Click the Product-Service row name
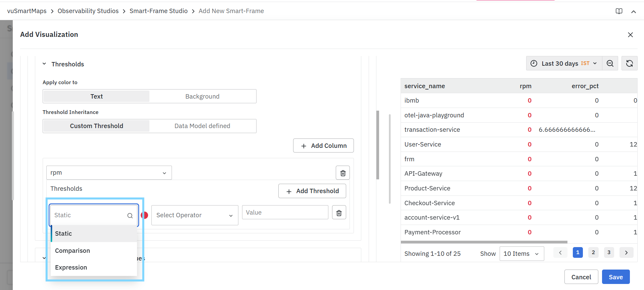The image size is (644, 290). point(427,188)
